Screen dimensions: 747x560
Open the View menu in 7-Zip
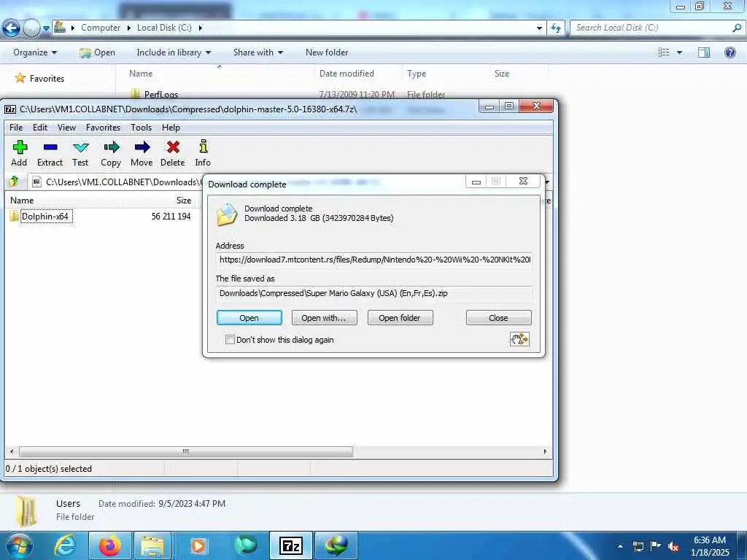(x=66, y=127)
